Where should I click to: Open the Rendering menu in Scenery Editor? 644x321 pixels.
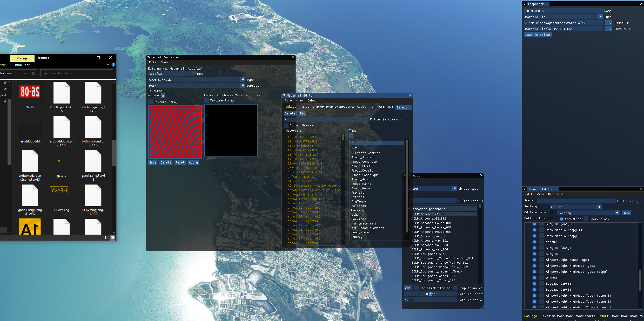coord(556,194)
